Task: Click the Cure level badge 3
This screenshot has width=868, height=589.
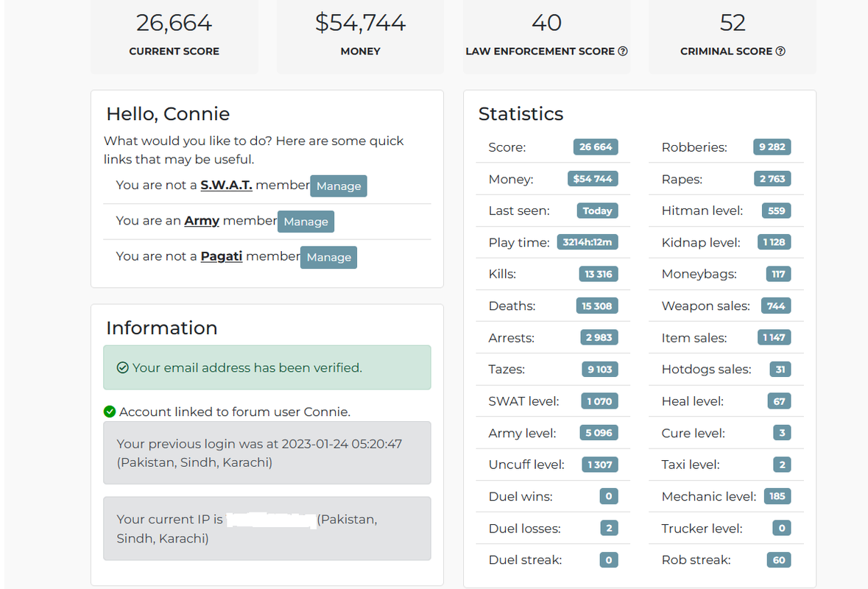Action: [x=782, y=432]
